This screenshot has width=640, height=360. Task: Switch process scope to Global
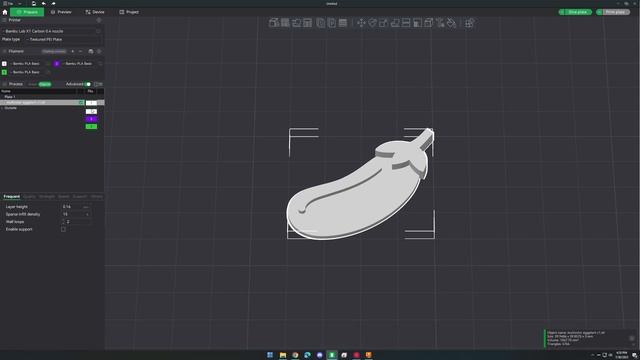click(x=32, y=84)
